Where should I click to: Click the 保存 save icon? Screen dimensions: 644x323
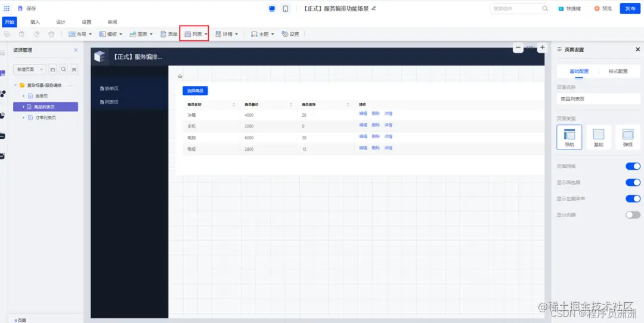click(x=20, y=8)
